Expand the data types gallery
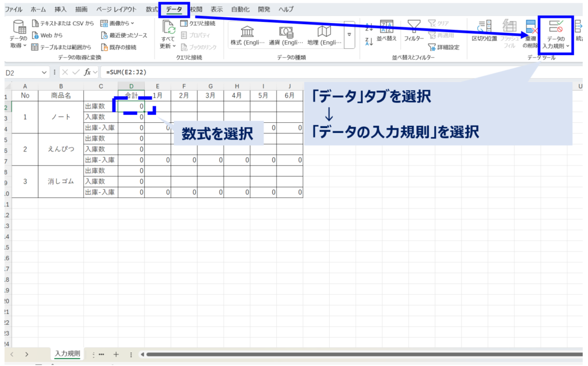Image resolution: width=588 pixels, height=366 pixels. [x=349, y=34]
